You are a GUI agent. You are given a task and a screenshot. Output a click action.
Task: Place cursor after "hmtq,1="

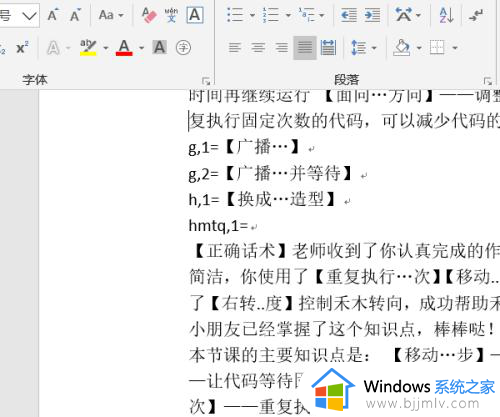point(249,226)
